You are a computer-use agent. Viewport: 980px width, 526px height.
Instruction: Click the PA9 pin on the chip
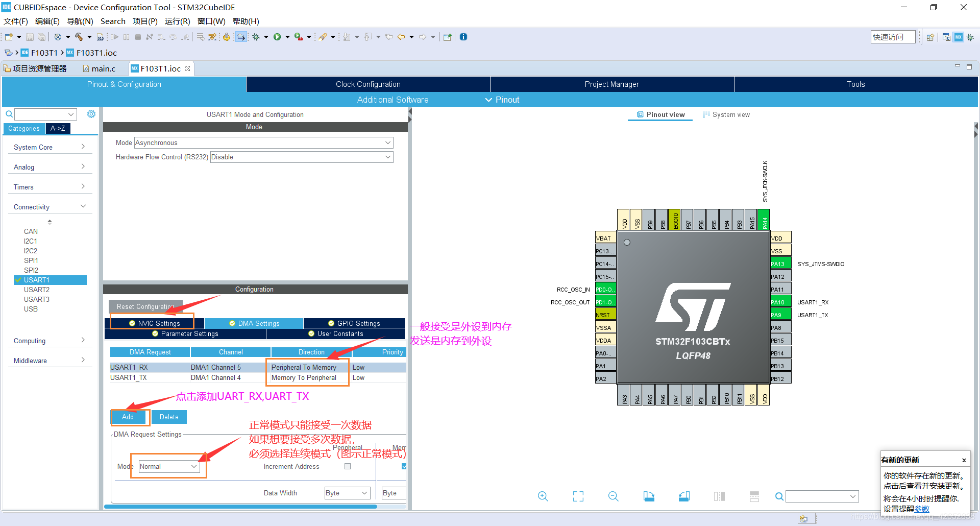(780, 315)
